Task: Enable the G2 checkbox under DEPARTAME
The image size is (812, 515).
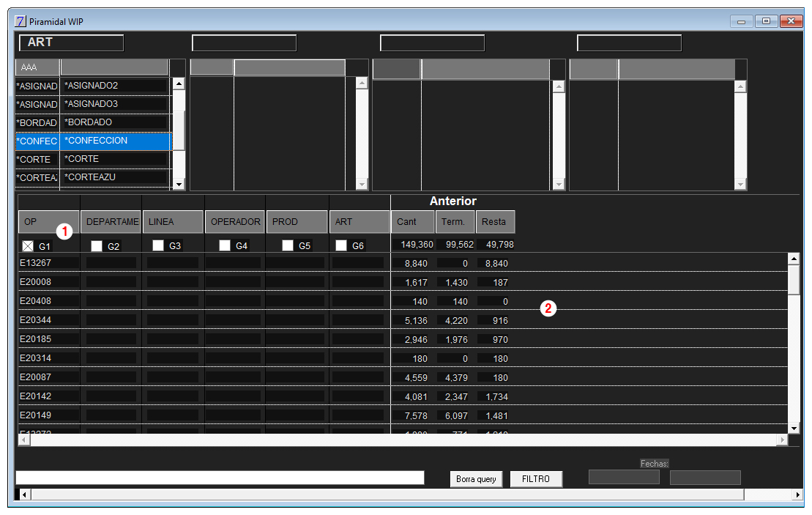Action: 97,246
